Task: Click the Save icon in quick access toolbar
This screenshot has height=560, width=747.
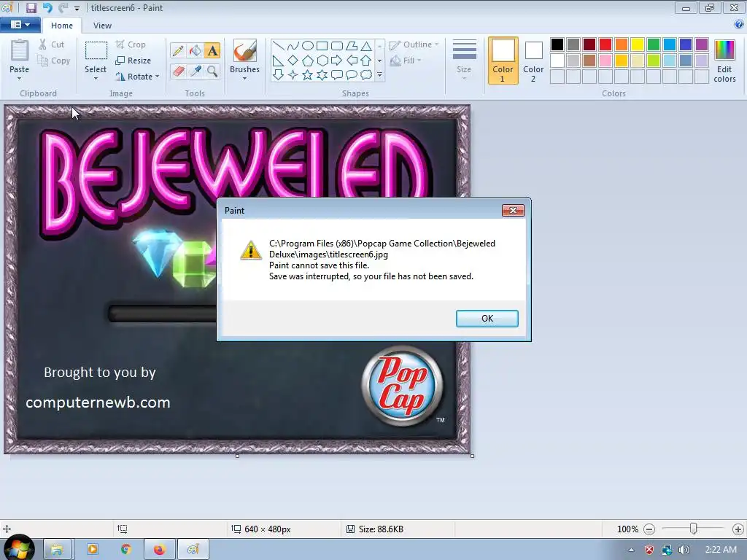Action: point(31,8)
